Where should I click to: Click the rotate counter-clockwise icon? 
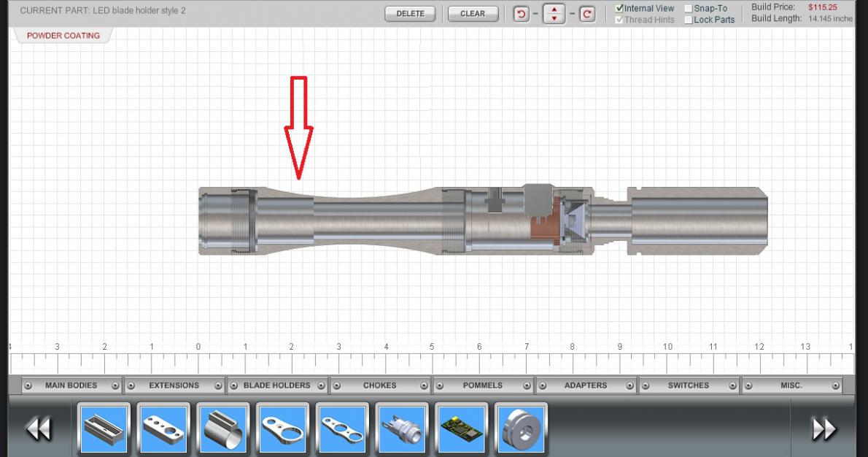tap(521, 14)
